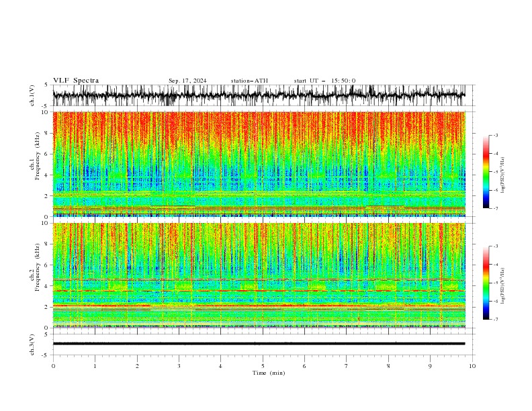Image resolution: width=532 pixels, height=411 pixels.
Task: Click the ch.1 "Frequency (kHz)" axis label
Action: (x=37, y=156)
